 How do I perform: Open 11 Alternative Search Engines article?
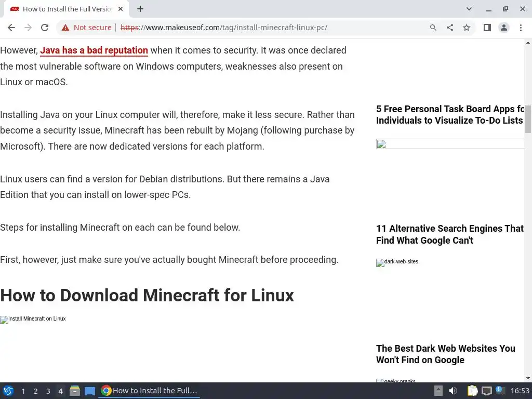(450, 234)
